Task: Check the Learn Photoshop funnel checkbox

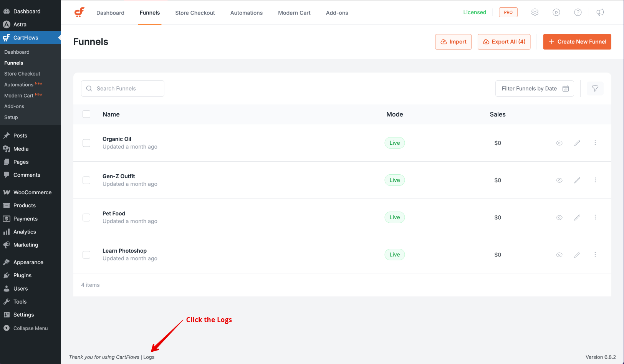Action: click(x=86, y=255)
